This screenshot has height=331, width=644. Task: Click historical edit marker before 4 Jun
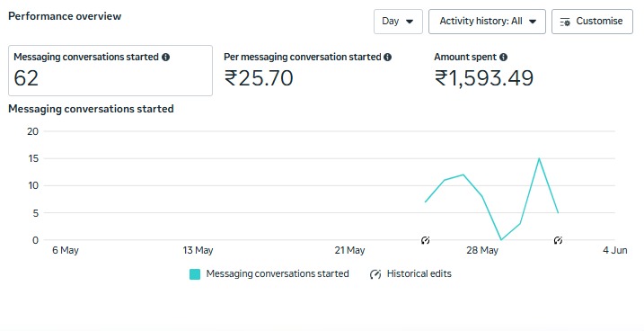coord(558,240)
